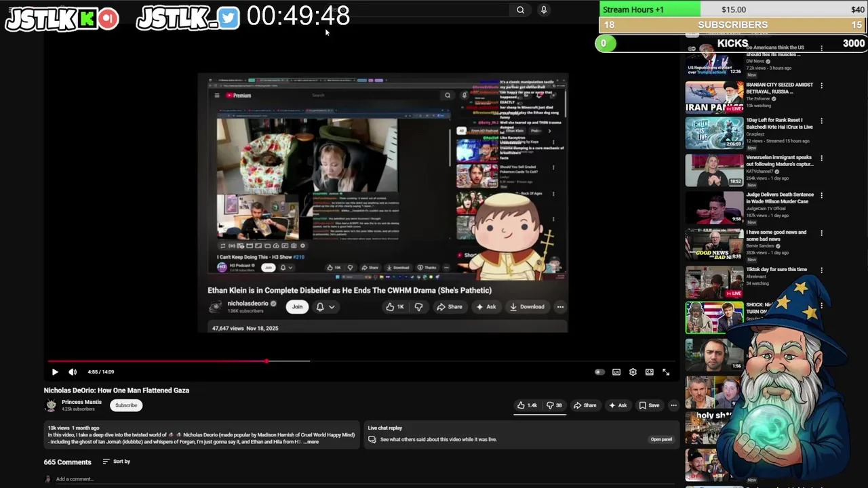Open '1Day Left for Rank Reset' title
This screenshot has height=488, width=868.
tap(779, 123)
